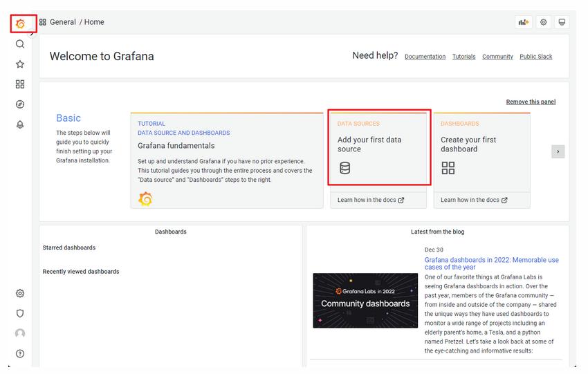The image size is (588, 374).
Task: Click external link icon under Data Sources card
Action: pyautogui.click(x=401, y=200)
